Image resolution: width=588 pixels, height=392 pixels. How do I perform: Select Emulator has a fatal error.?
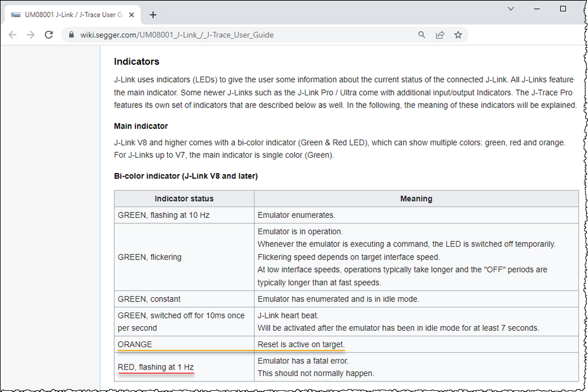303,361
